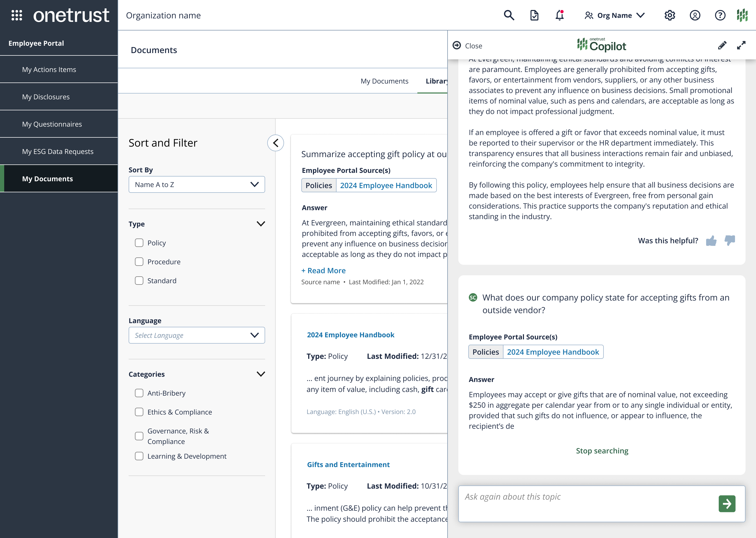
Task: Check the Learning & Development category
Action: [139, 456]
